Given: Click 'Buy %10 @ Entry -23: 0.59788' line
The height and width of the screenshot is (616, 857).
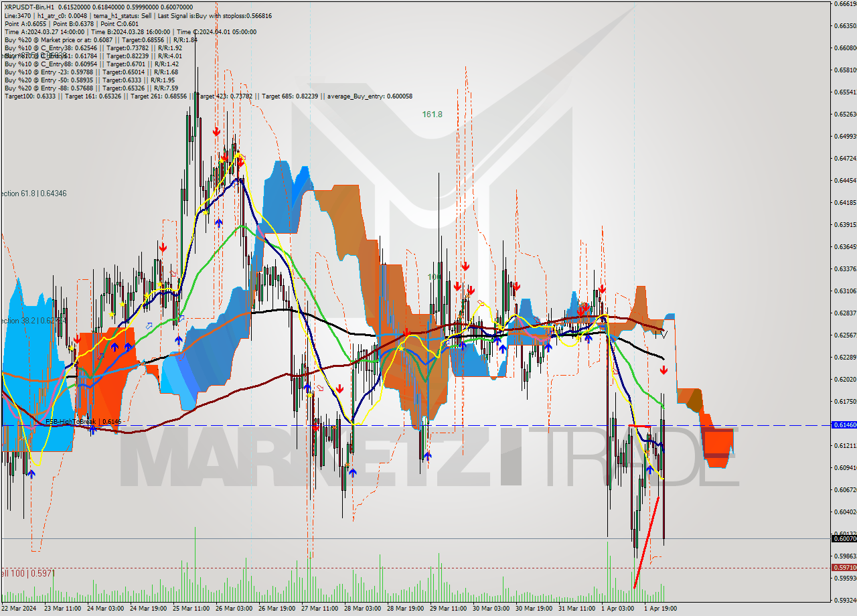Looking at the screenshot, I should [x=91, y=72].
